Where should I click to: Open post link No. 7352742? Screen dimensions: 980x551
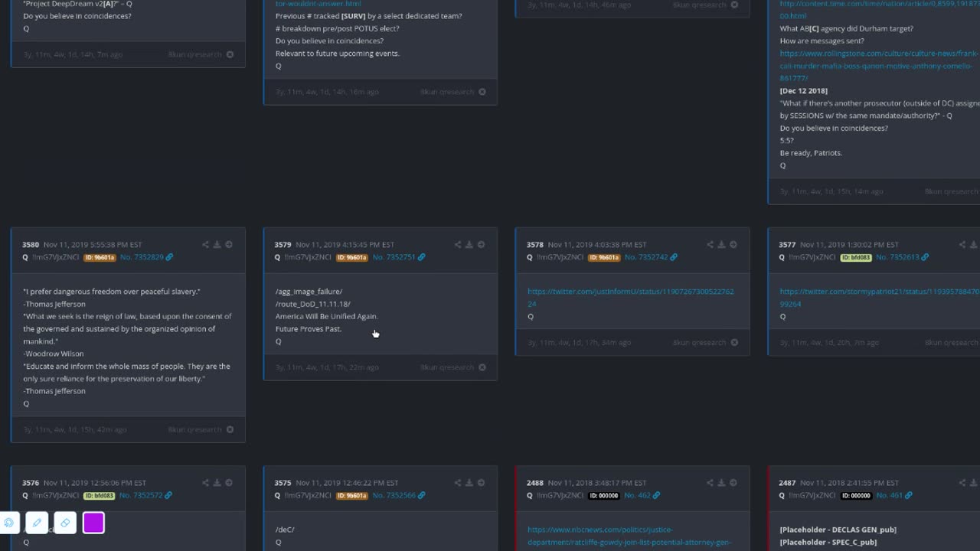click(x=645, y=257)
